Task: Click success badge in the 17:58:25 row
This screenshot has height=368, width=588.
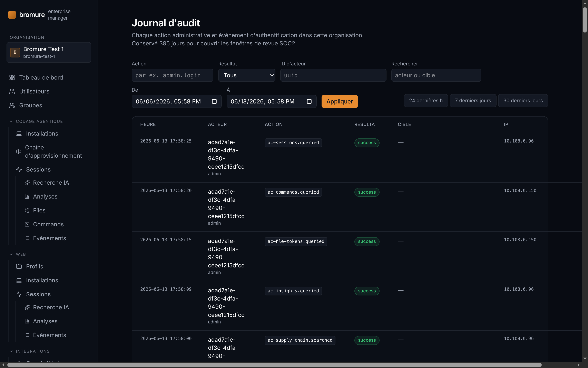Action: tap(367, 143)
